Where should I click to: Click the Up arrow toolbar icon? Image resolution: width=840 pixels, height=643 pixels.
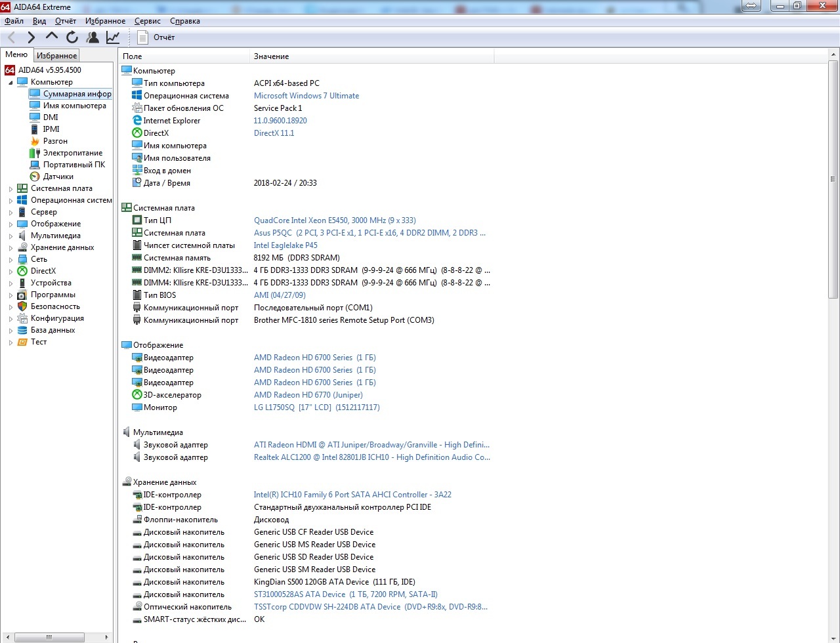pos(52,37)
